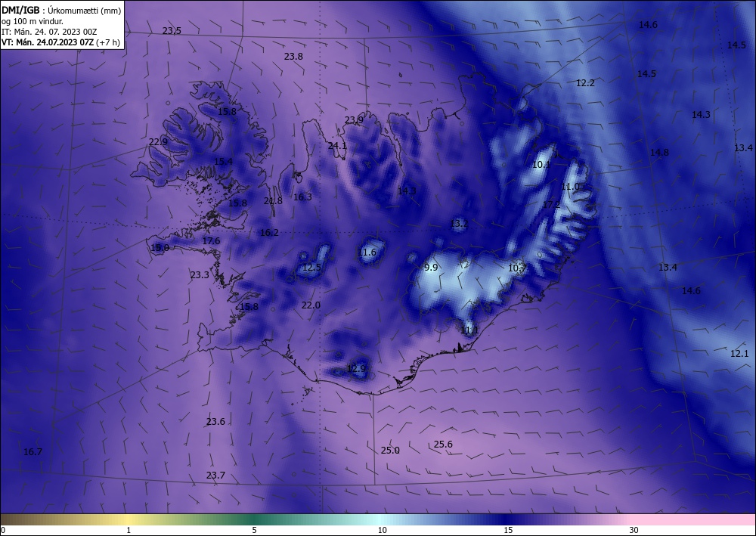Click the 15.4 value in the Westfjords
Image resolution: width=756 pixels, height=536 pixels.
click(223, 162)
